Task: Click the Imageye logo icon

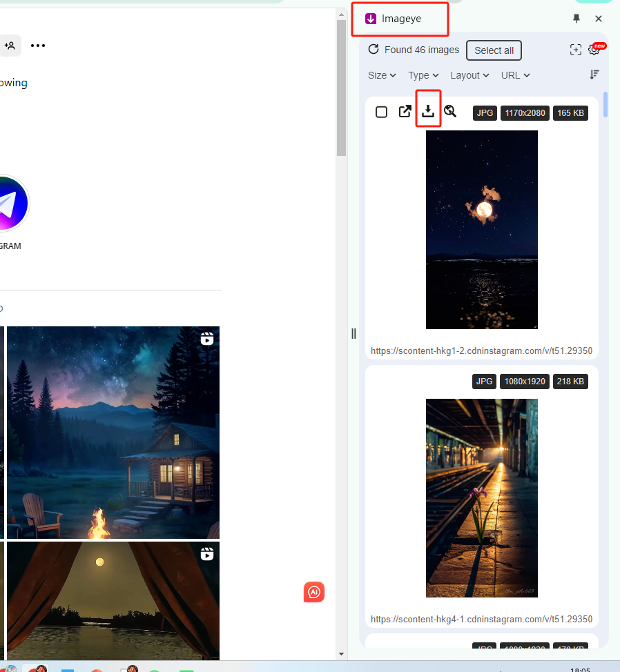Action: [371, 19]
